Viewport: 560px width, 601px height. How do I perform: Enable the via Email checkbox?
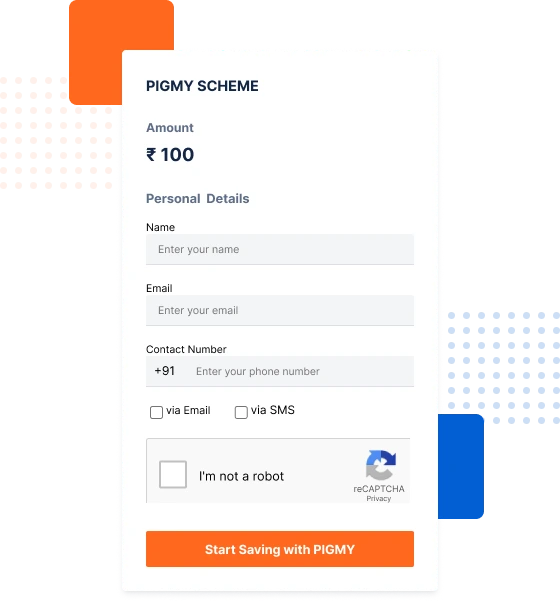pos(156,412)
